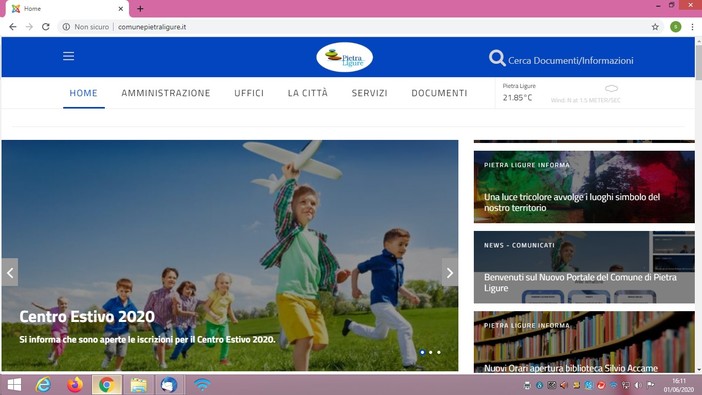Select the second slideshow dot

(x=431, y=352)
